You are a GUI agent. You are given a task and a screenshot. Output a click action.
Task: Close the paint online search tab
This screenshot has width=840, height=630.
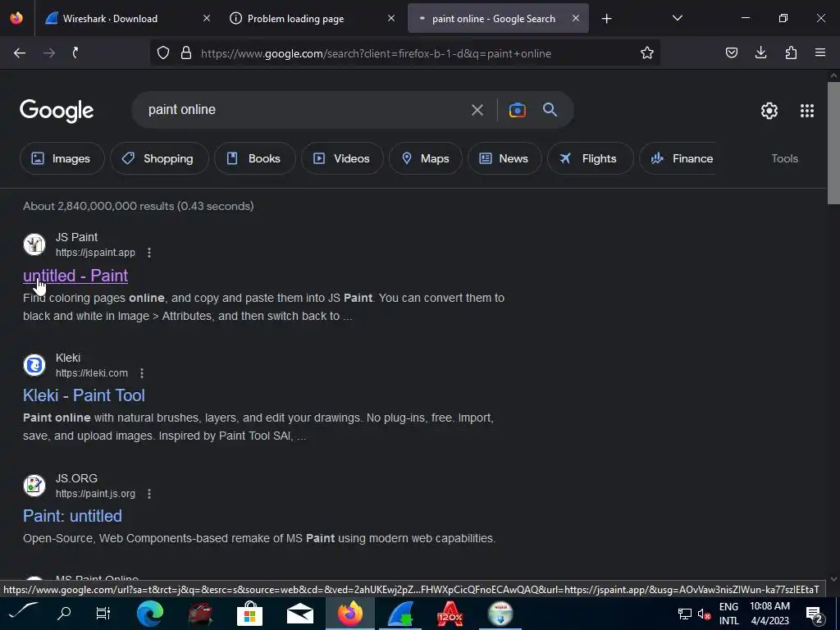(575, 18)
